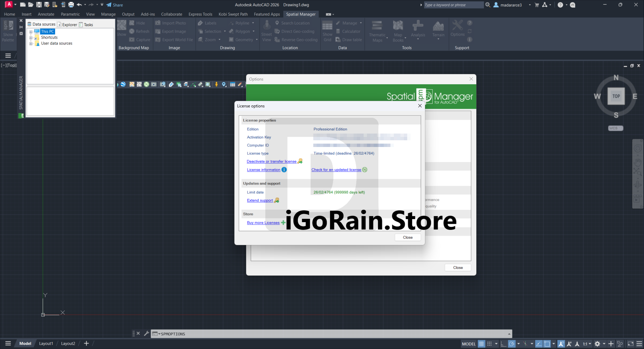Click the Google Earth globe toolbar icon
The height and width of the screenshot is (349, 644).
click(123, 85)
